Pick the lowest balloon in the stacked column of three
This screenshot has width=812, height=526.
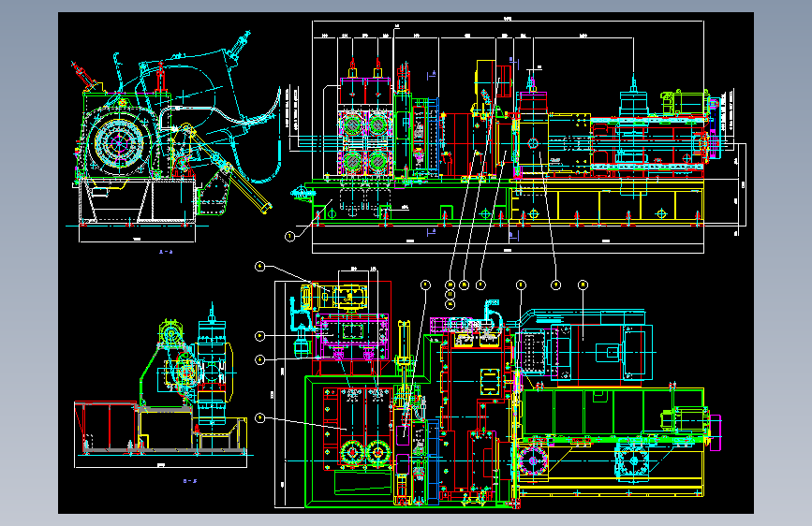click(450, 304)
